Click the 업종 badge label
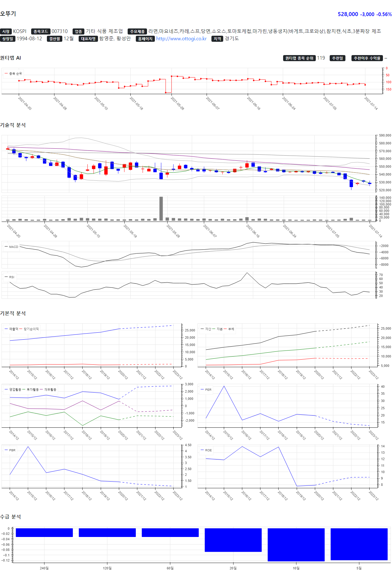The height and width of the screenshot is (573, 392). coord(78,31)
